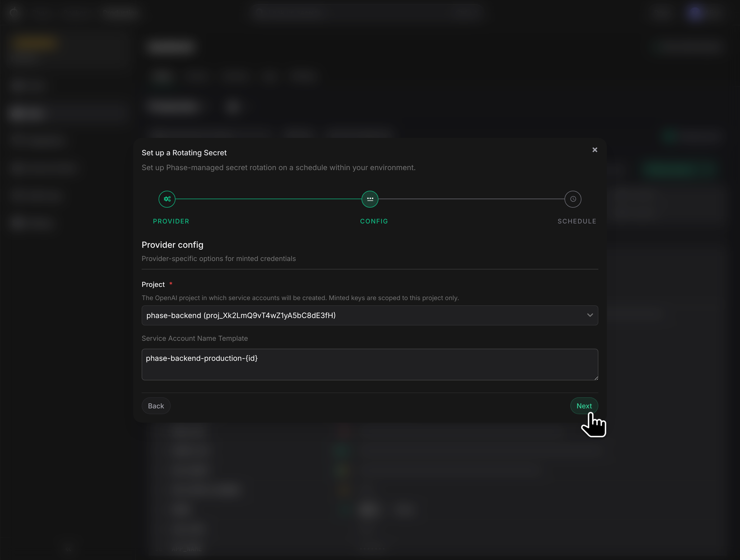Viewport: 740px width, 560px height.
Task: Click the 'Service Account Name Template' label
Action: pos(195,338)
